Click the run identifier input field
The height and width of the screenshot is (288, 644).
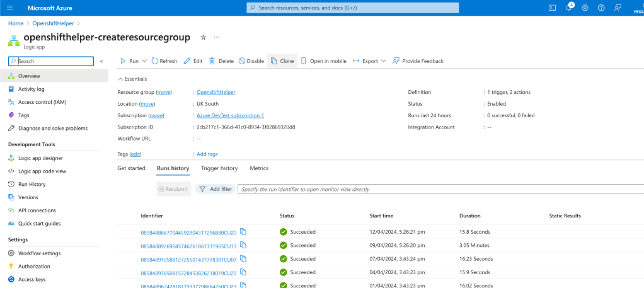(440, 190)
